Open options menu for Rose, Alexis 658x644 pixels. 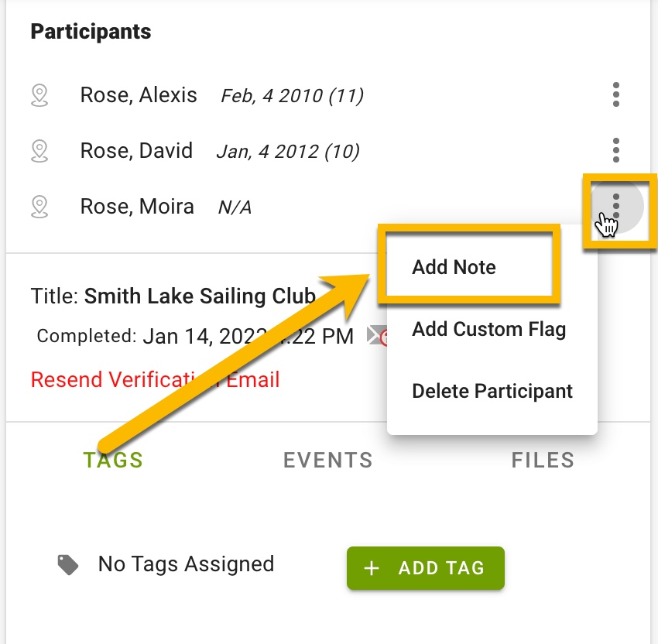(x=615, y=94)
